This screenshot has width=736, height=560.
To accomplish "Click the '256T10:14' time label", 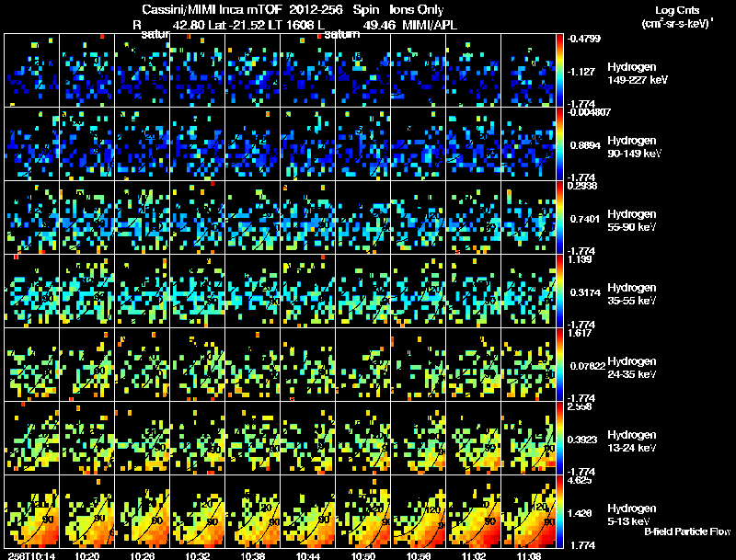I will [31, 556].
